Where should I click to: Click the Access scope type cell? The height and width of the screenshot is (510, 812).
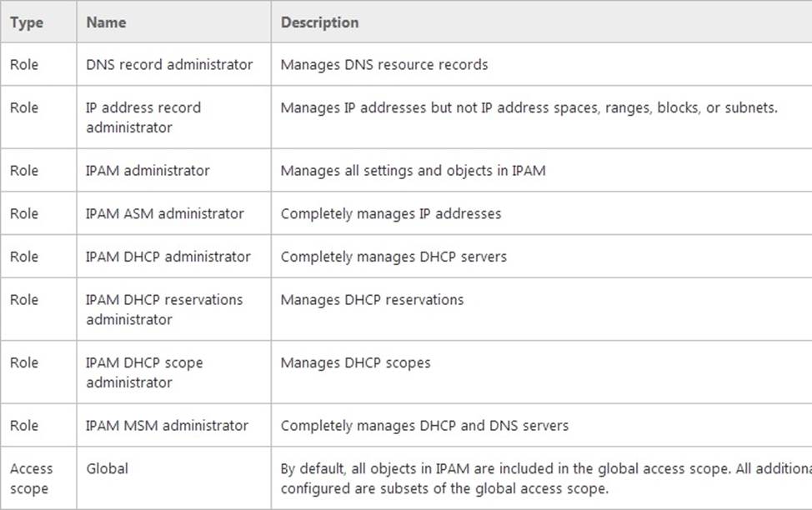click(31, 478)
